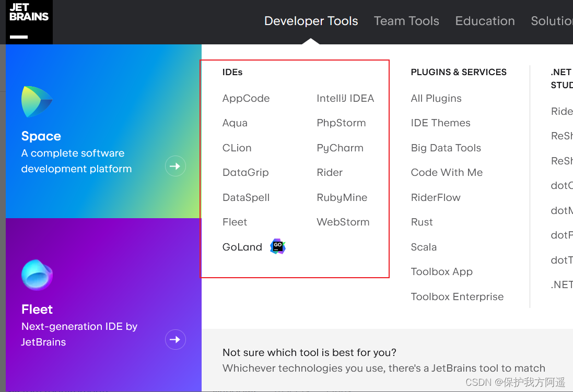Open the Developer Tools menu
This screenshot has height=392, width=573.
(x=311, y=21)
